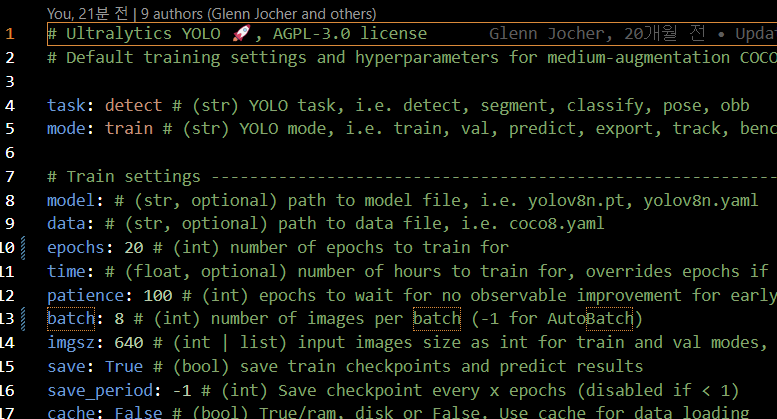Click the highlighted 'batch' key
The height and width of the screenshot is (419, 777).
pyautogui.click(x=71, y=319)
